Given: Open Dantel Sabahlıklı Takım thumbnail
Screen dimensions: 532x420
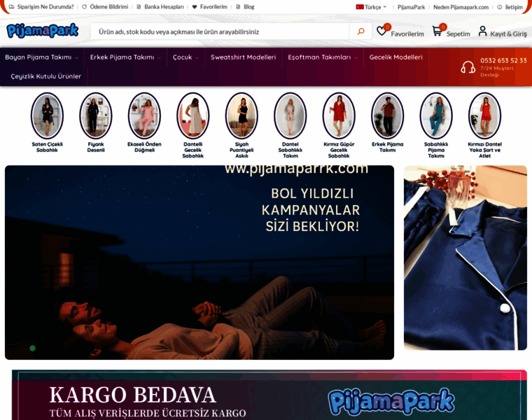Looking at the screenshot, I should pos(290,115).
